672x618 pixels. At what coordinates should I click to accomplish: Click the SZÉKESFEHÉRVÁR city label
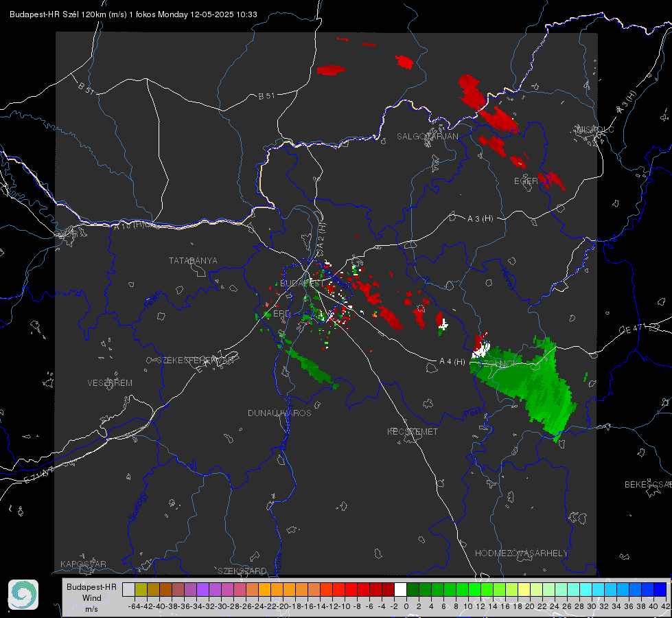coord(195,360)
